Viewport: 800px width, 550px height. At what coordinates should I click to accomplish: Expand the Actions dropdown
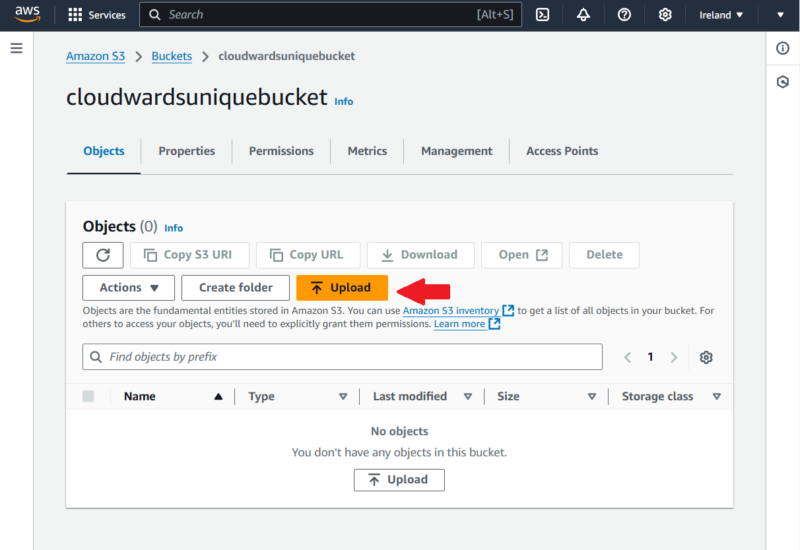tap(129, 288)
